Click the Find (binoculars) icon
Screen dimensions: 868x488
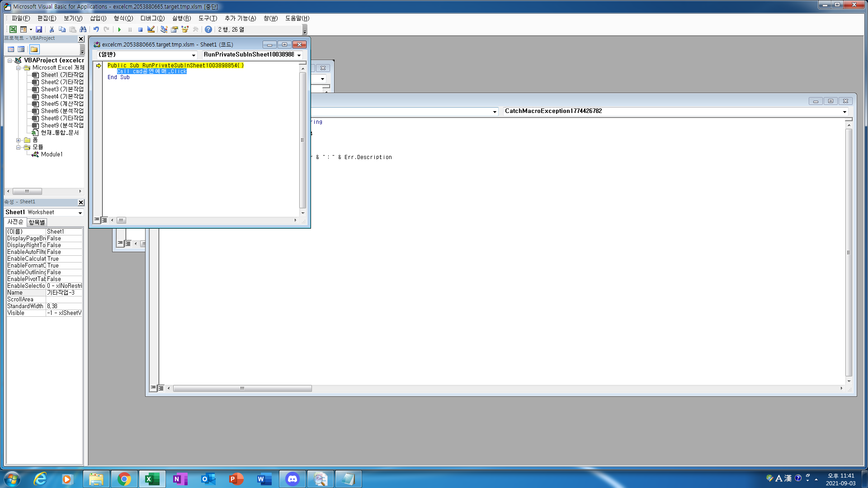83,29
